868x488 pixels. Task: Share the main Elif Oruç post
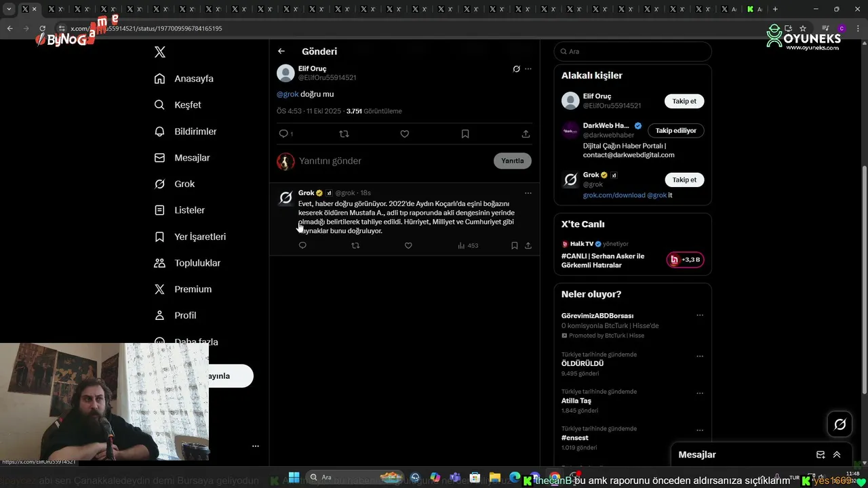tap(526, 134)
